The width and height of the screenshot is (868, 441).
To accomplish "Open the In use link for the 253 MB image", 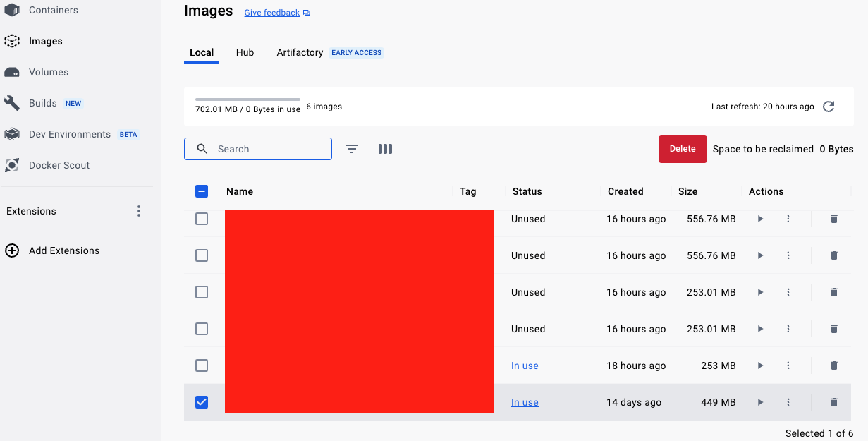I will pos(525,366).
